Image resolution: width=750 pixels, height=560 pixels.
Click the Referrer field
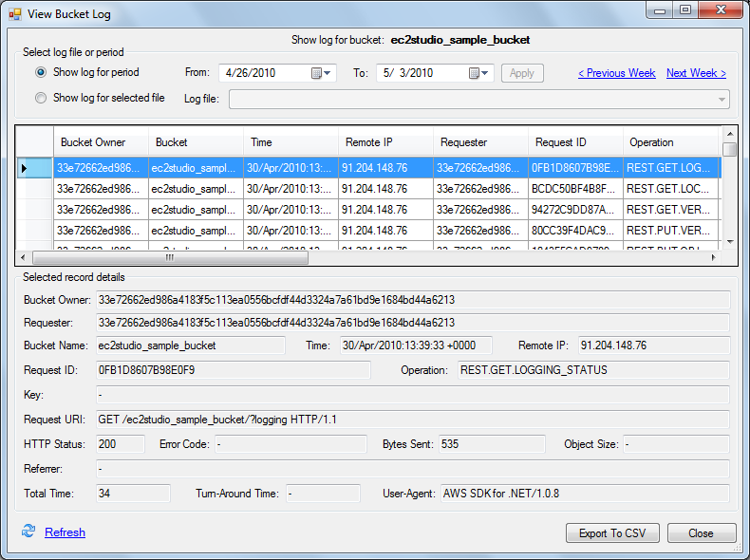coord(413,469)
